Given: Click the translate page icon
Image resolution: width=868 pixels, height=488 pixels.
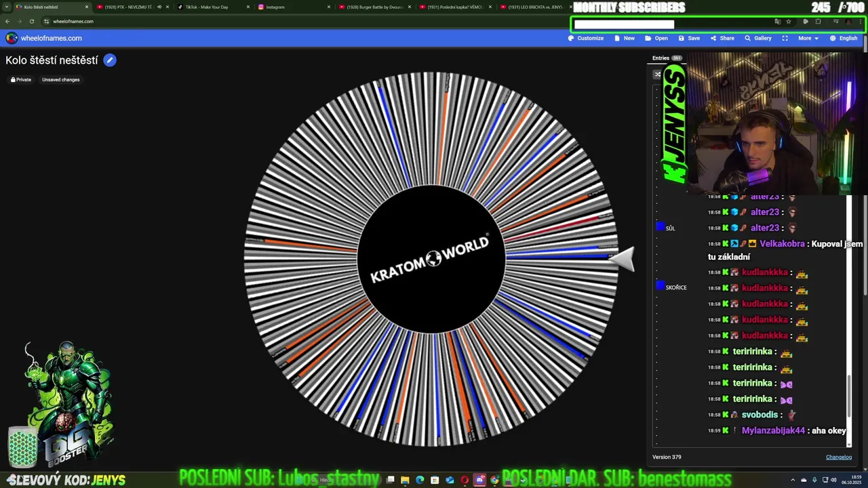Looking at the screenshot, I should click(778, 22).
